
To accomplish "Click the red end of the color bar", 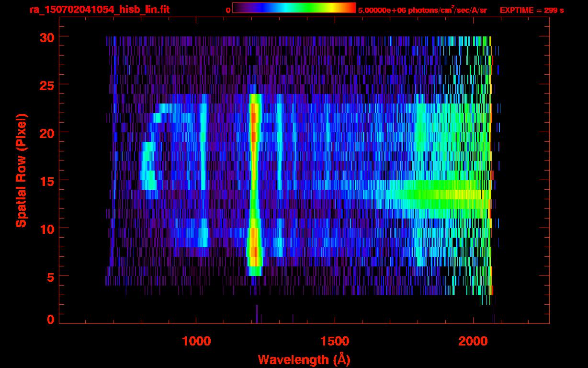I will tap(350, 8).
